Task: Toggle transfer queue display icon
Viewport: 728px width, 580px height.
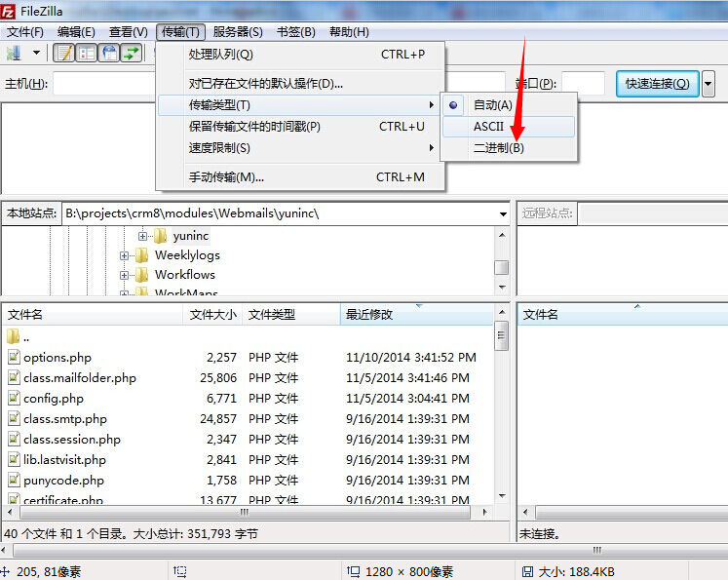Action: pos(132,53)
